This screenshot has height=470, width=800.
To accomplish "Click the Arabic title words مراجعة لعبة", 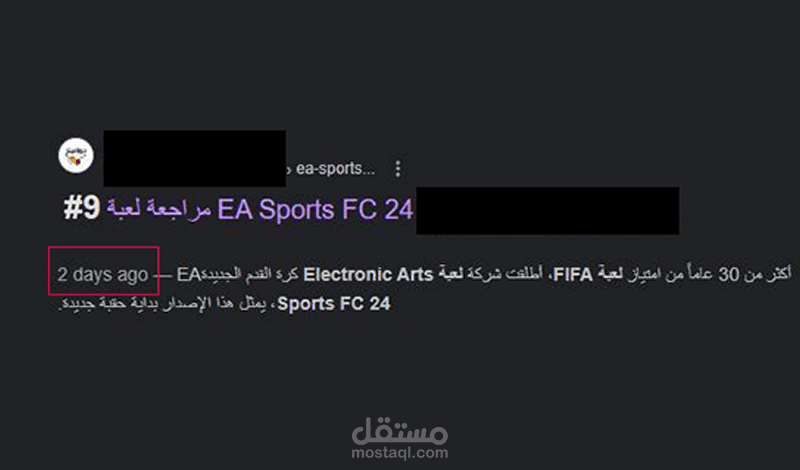I will [158, 209].
